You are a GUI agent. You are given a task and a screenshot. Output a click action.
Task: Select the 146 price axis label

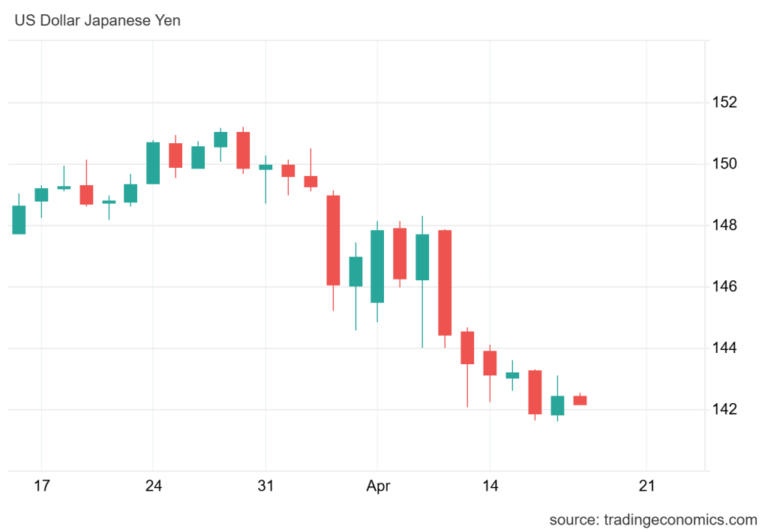click(x=725, y=287)
